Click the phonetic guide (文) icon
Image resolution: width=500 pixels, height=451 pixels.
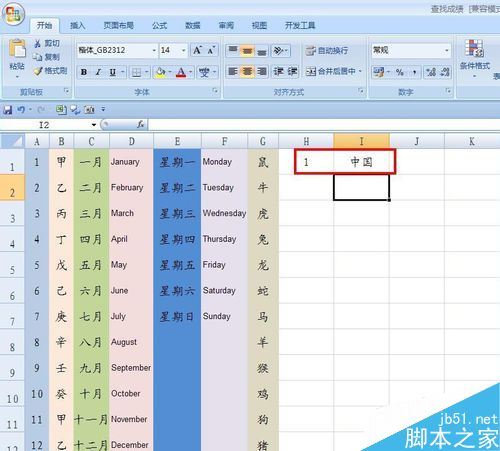point(204,72)
